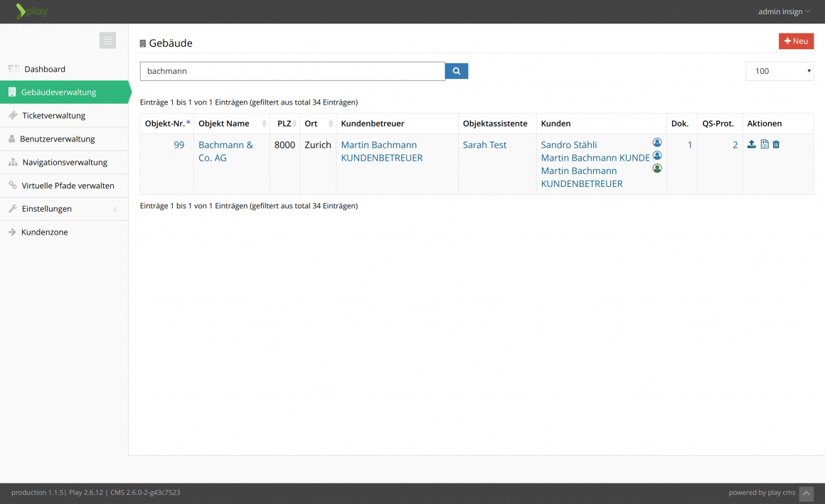Image resolution: width=825 pixels, height=504 pixels.
Task: Open Dashboard in sidebar
Action: coord(64,69)
